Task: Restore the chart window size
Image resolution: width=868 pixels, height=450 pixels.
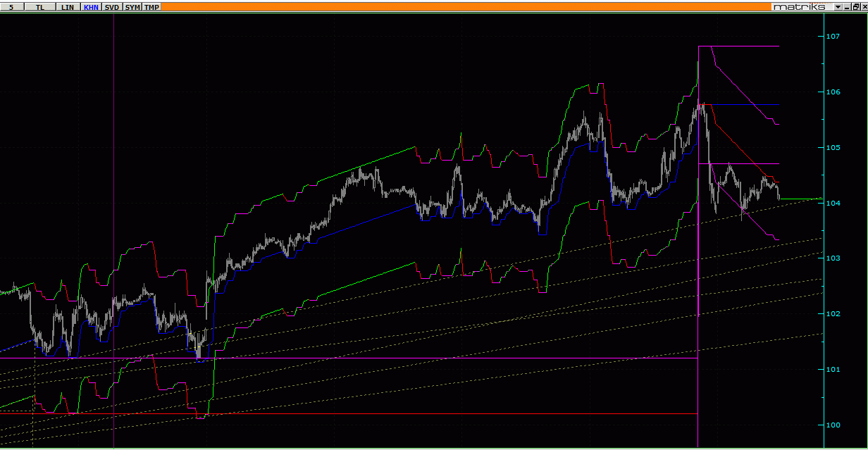Action: coord(855,7)
